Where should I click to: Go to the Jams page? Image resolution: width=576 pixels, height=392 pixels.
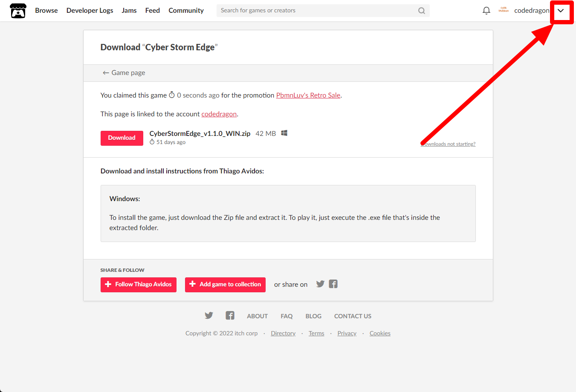pos(129,11)
